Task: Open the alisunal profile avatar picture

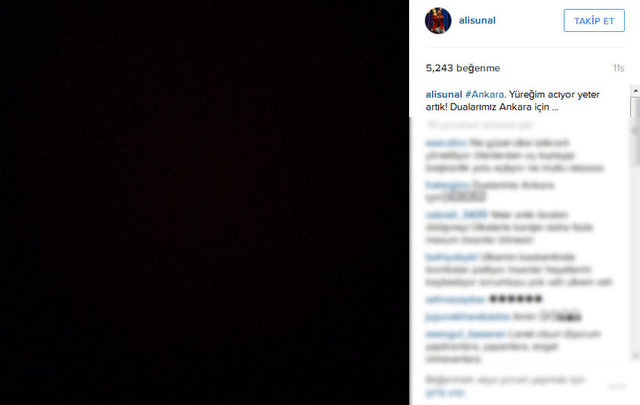Action: pos(438,20)
